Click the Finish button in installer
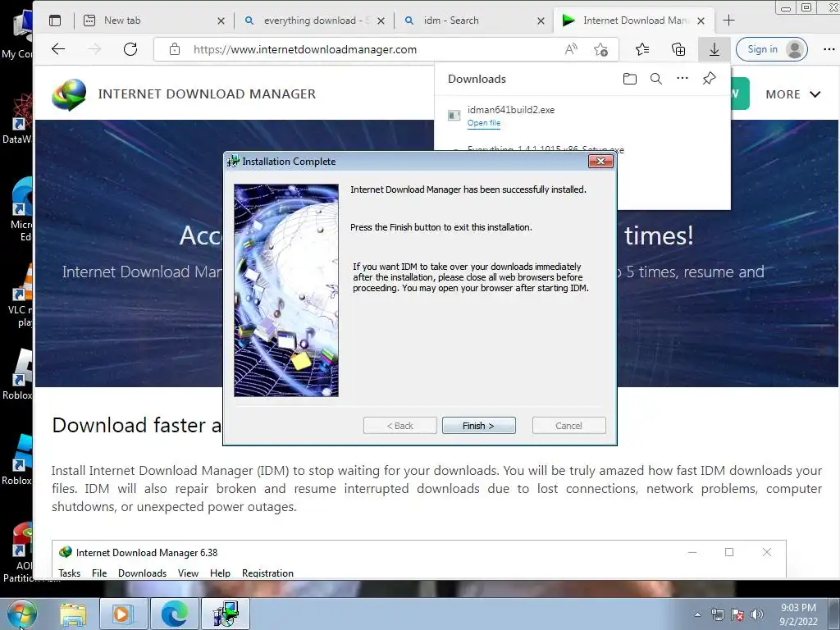This screenshot has width=840, height=630. click(478, 426)
